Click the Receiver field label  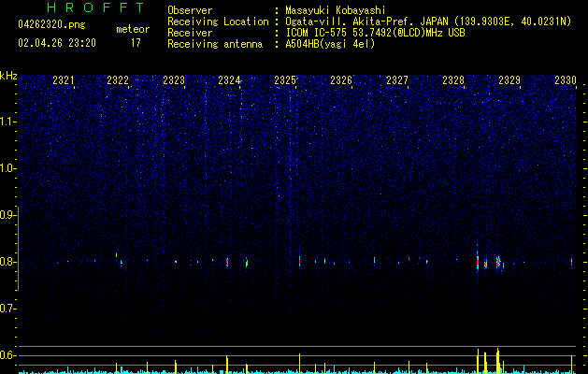pos(190,33)
